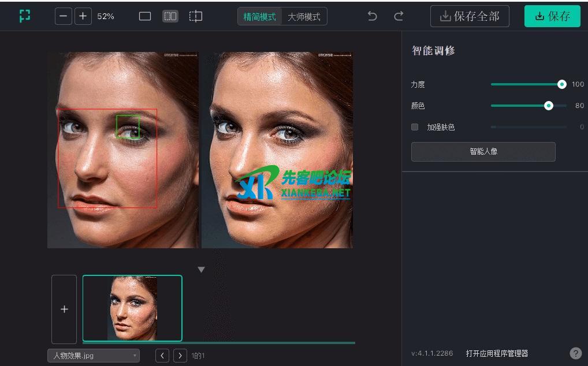
Task: Redo the last adjustment
Action: click(399, 16)
